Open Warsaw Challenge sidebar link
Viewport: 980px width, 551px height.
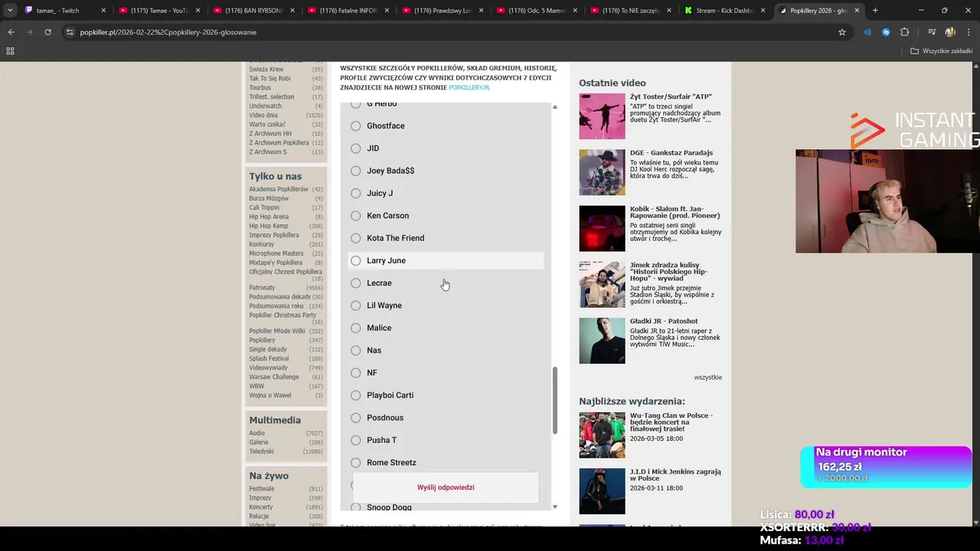274,377
